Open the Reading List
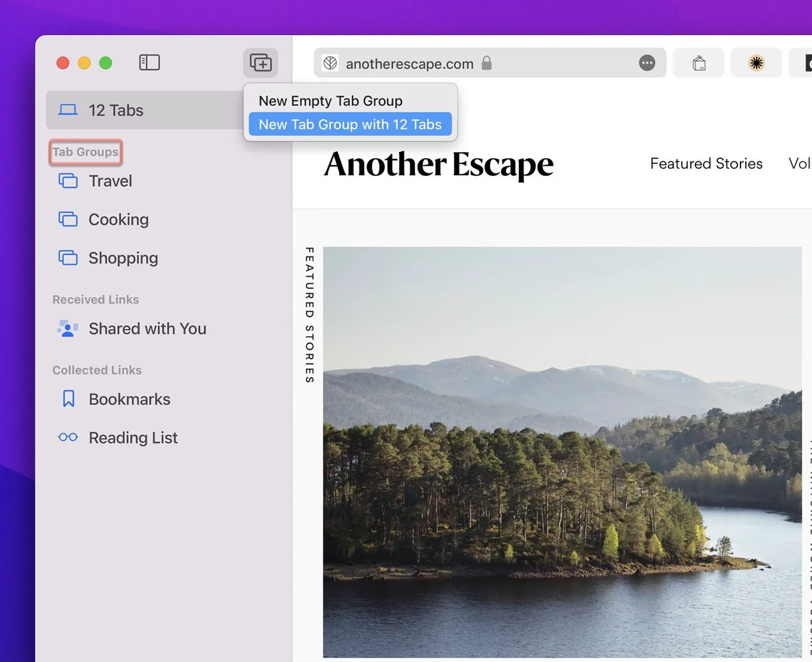812x662 pixels. [133, 438]
